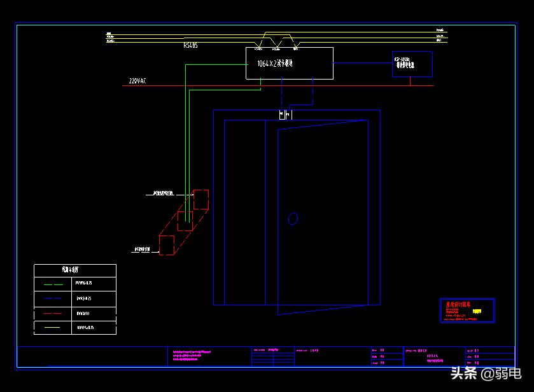This screenshot has width=534, height=392.
Task: Click the blue dashed line legend sample
Action: coord(53,298)
